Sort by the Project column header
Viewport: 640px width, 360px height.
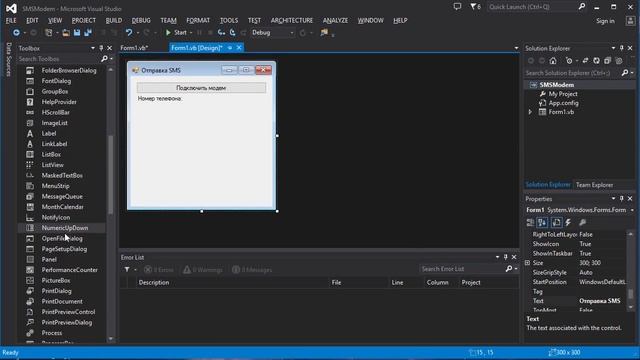[488, 282]
